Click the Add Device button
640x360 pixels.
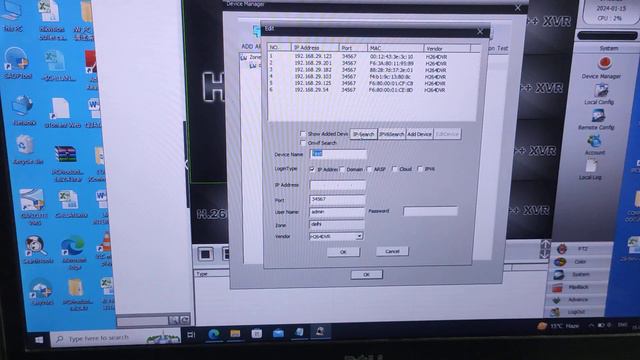coord(419,134)
